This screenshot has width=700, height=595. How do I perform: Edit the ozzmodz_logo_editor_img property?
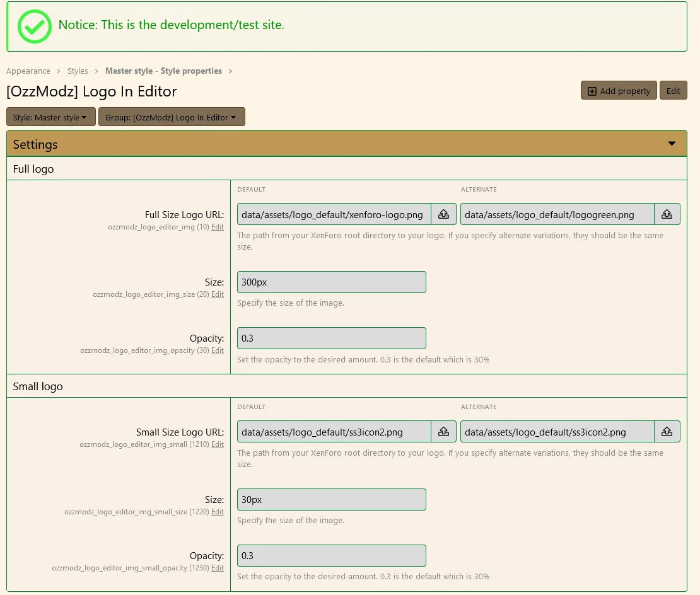[x=217, y=227]
